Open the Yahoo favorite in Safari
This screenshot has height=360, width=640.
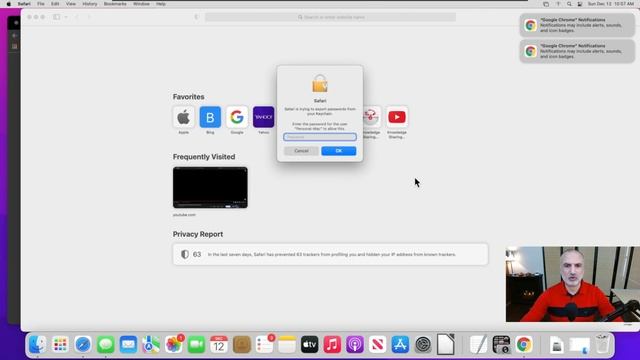click(x=264, y=117)
